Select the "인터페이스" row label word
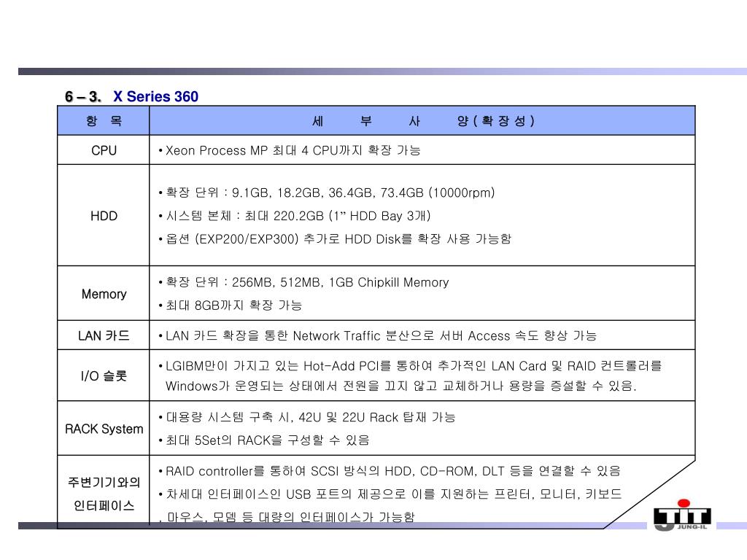Screen dimensions: 747x560 104,506
